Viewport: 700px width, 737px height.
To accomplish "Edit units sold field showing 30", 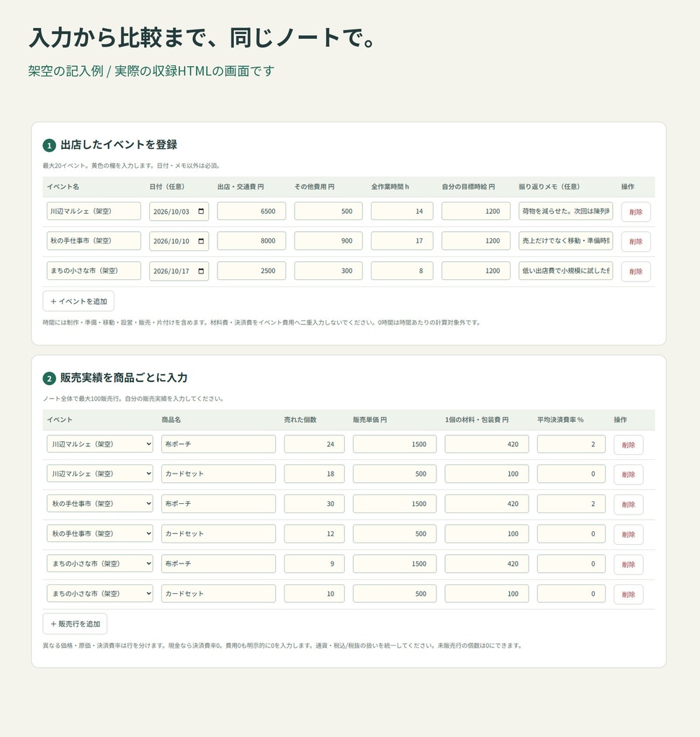I will (x=314, y=504).
